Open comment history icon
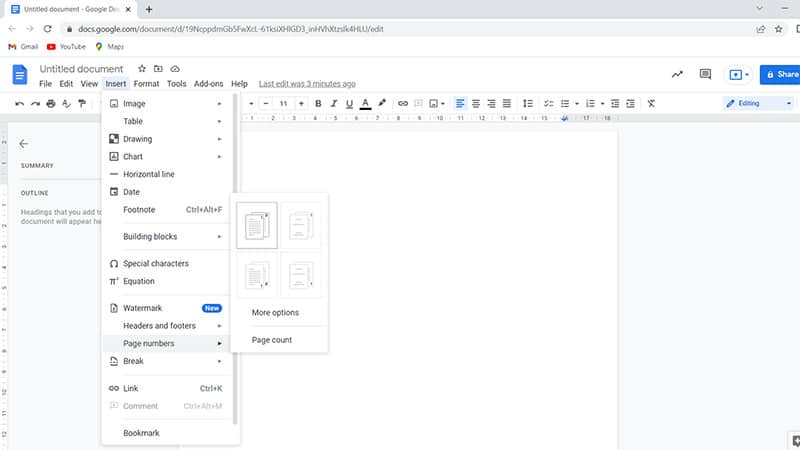Viewport: 800px width, 450px height. coord(705,74)
